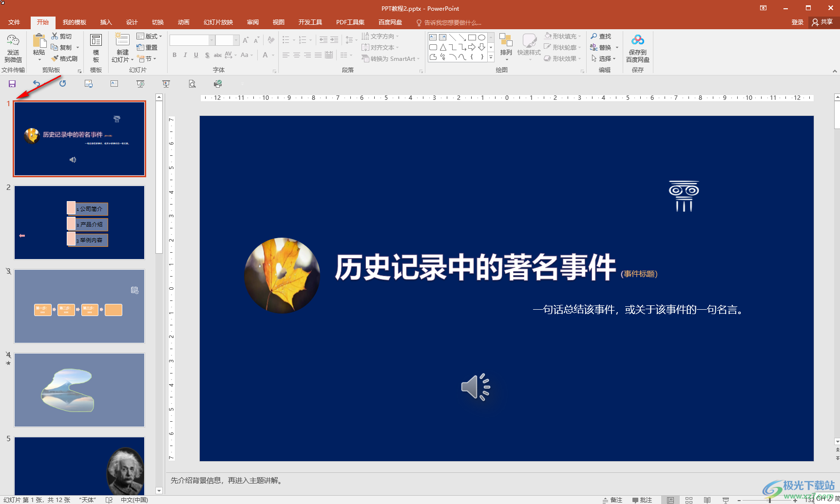This screenshot has height=504, width=840.
Task: Click the audio speaker icon on slide
Action: tap(476, 387)
